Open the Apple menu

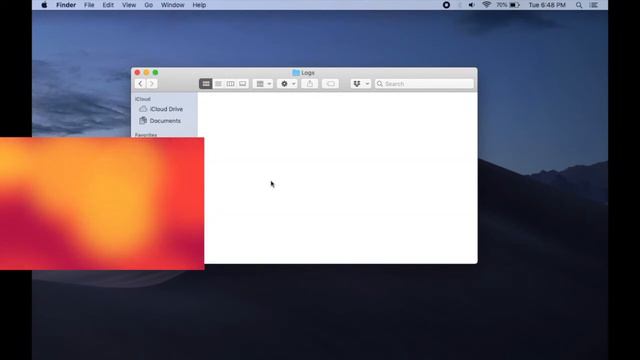pyautogui.click(x=44, y=5)
